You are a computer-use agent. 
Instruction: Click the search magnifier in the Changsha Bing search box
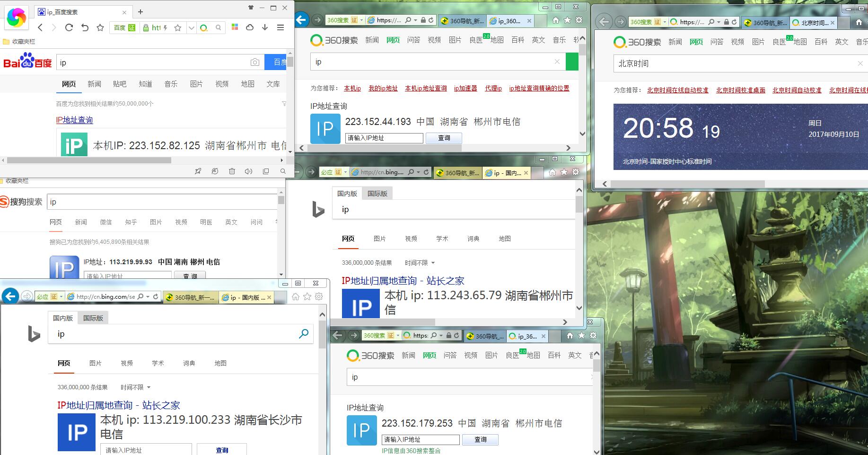[304, 334]
